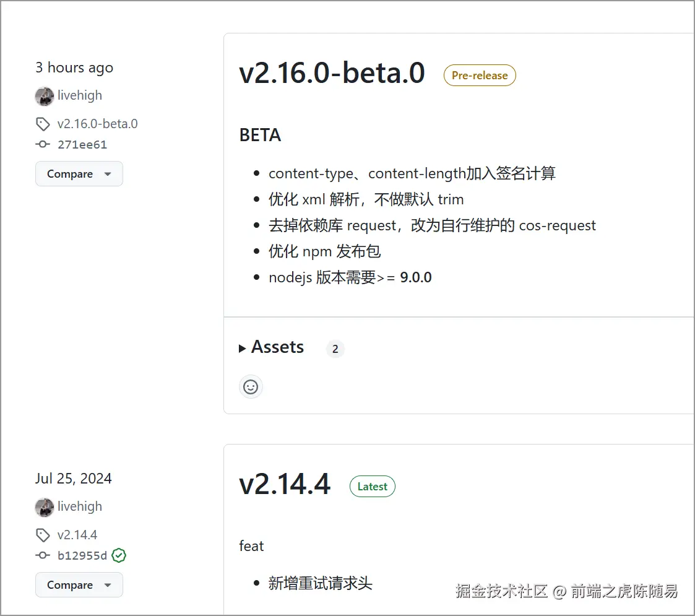Open the v2.14.4 release title
The width and height of the screenshot is (695, 616).
click(285, 484)
